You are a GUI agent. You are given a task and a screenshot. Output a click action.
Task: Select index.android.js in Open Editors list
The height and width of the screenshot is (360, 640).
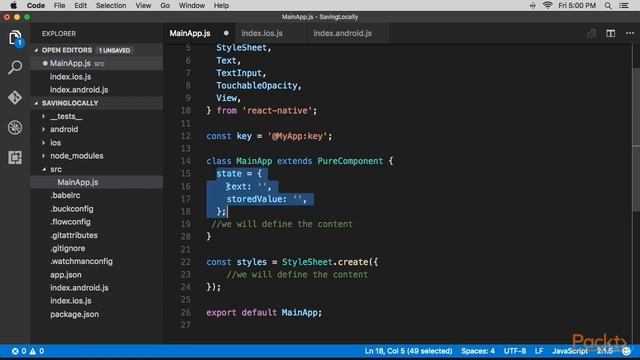[97, 90]
